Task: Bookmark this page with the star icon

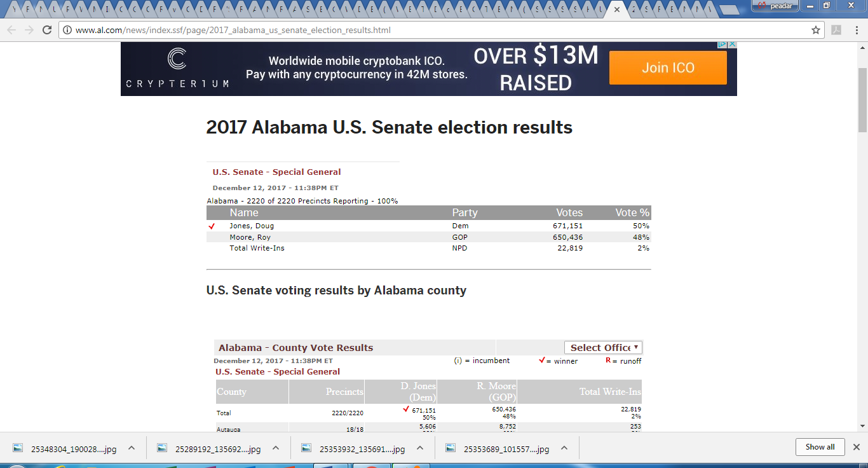Action: click(x=816, y=30)
